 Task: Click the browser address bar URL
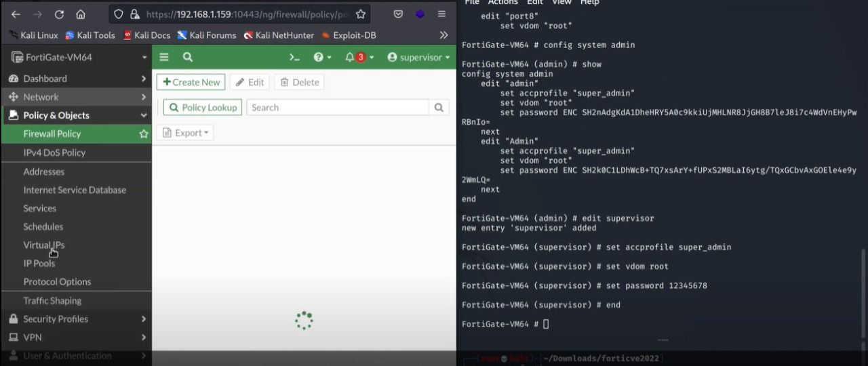coord(248,14)
